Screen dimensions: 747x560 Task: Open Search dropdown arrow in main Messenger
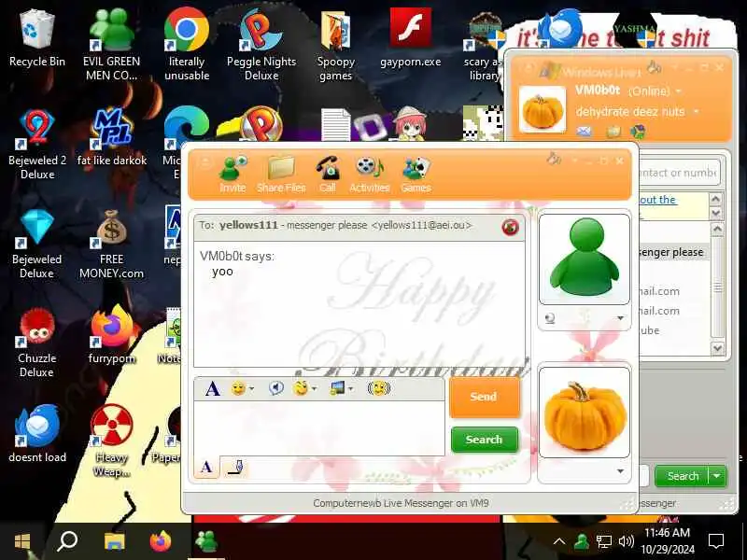[x=717, y=476]
